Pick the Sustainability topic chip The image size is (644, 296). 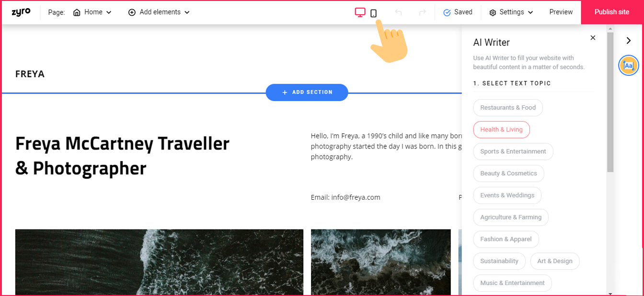tap(499, 261)
